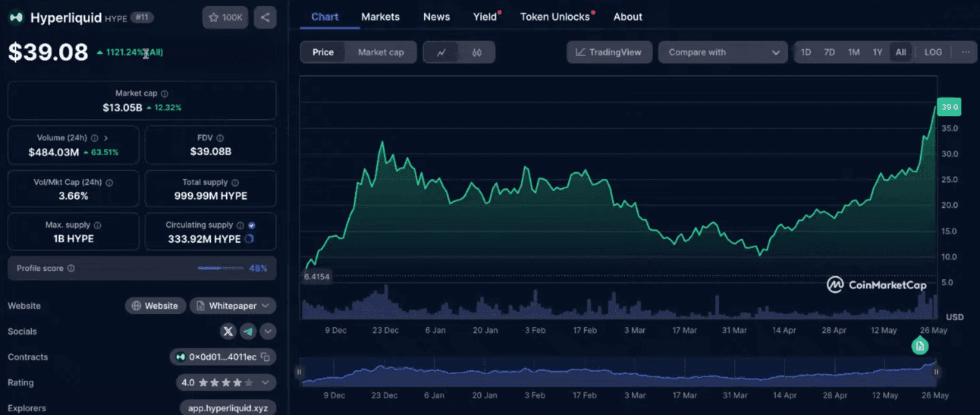Viewport: 980px width, 415px height.
Task: Add Hyperliquid to watchlist via star button
Action: pyautogui.click(x=225, y=17)
